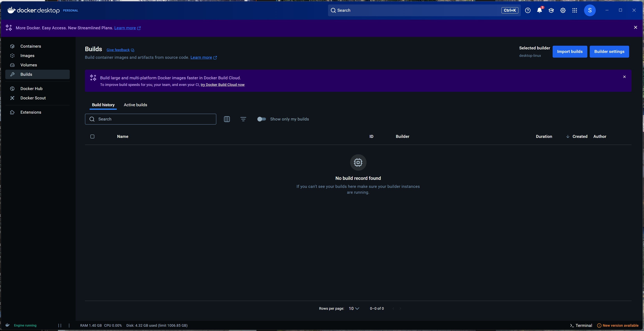This screenshot has width=644, height=331.
Task: Pause the Docker engine
Action: 60,325
